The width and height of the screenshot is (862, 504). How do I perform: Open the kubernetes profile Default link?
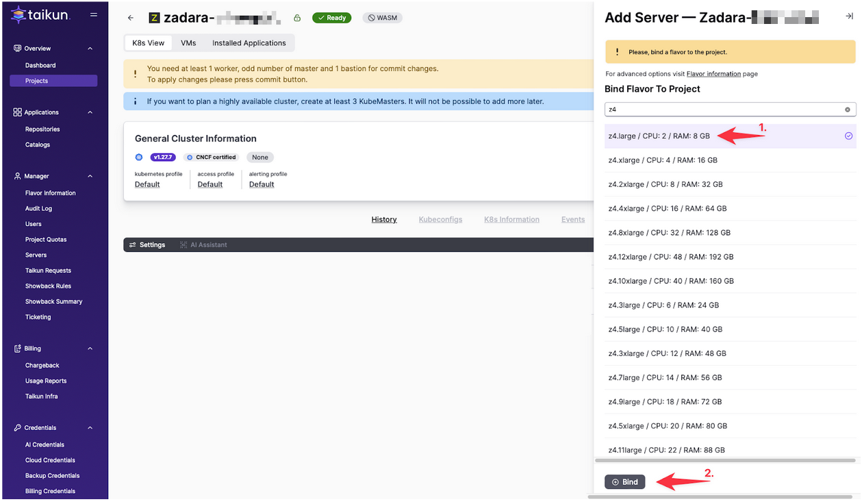pos(147,184)
